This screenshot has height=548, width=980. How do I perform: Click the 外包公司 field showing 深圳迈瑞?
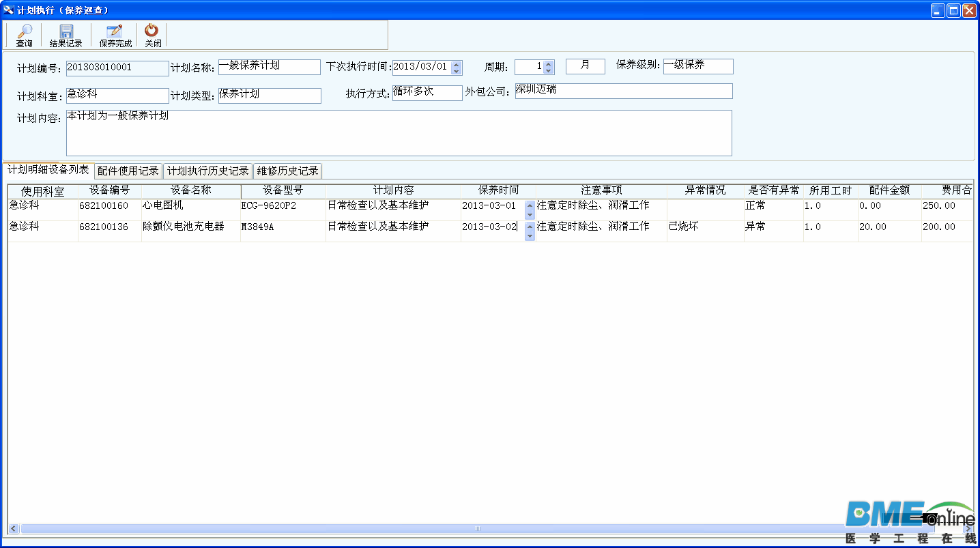[x=624, y=91]
